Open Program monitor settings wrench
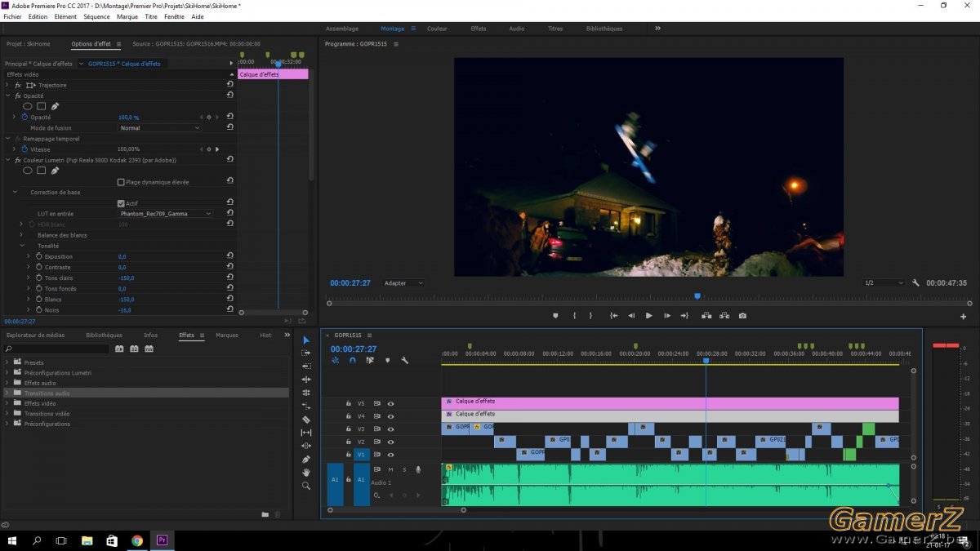 (x=915, y=283)
